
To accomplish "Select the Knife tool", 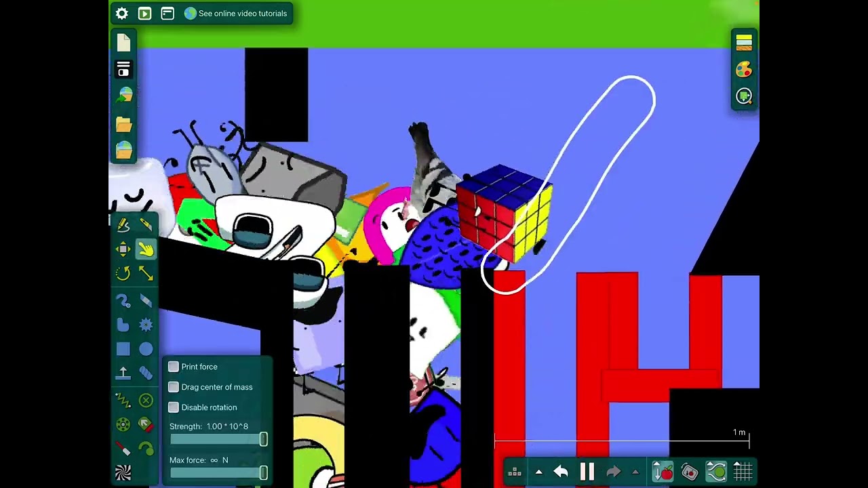I will 146,225.
